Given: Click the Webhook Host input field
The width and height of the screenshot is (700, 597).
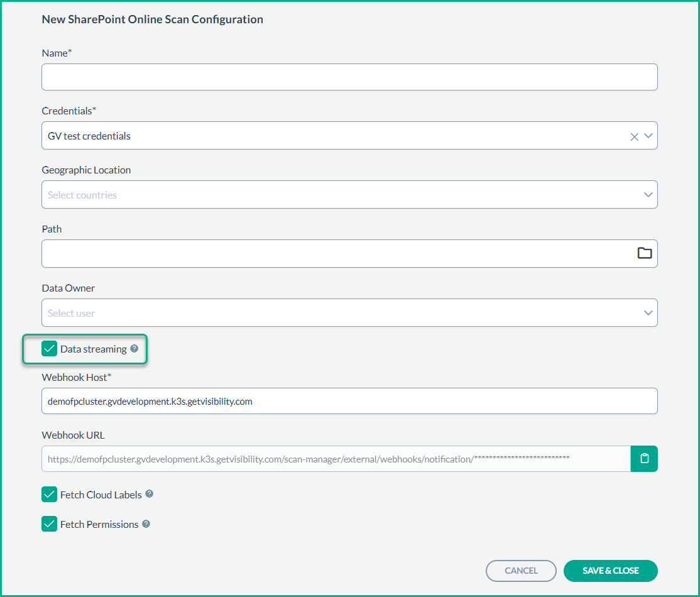Looking at the screenshot, I should [x=349, y=401].
